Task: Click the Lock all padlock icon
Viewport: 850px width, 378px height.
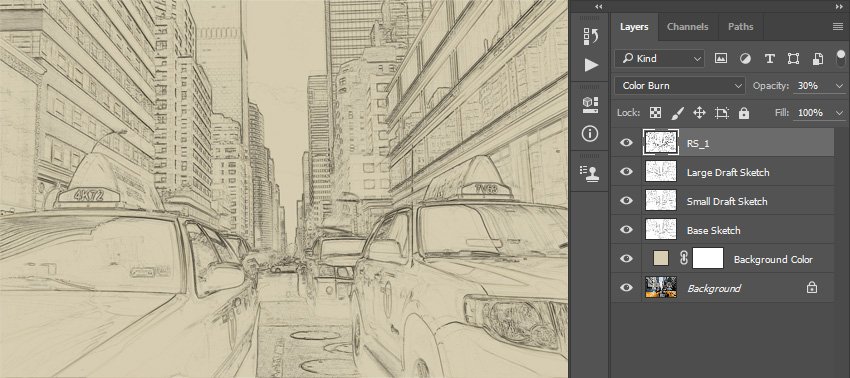Action: coord(744,113)
